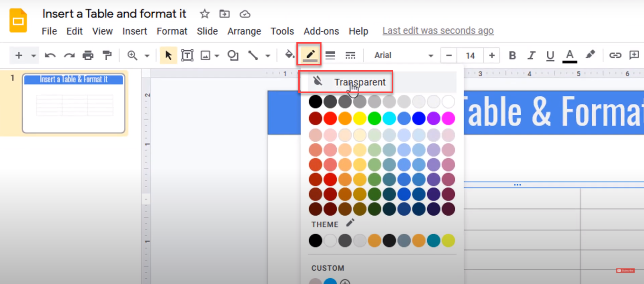Viewport: 644px width, 284px height.
Task: Click the border weight icon
Action: coord(330,55)
